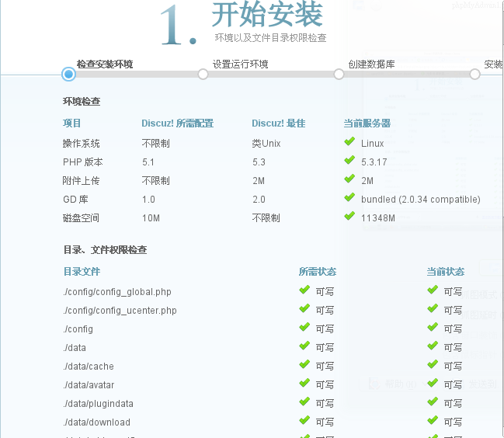The image size is (504, 438).
Task: Click ./data/plugindata current-status check icon
Action: [x=433, y=401]
